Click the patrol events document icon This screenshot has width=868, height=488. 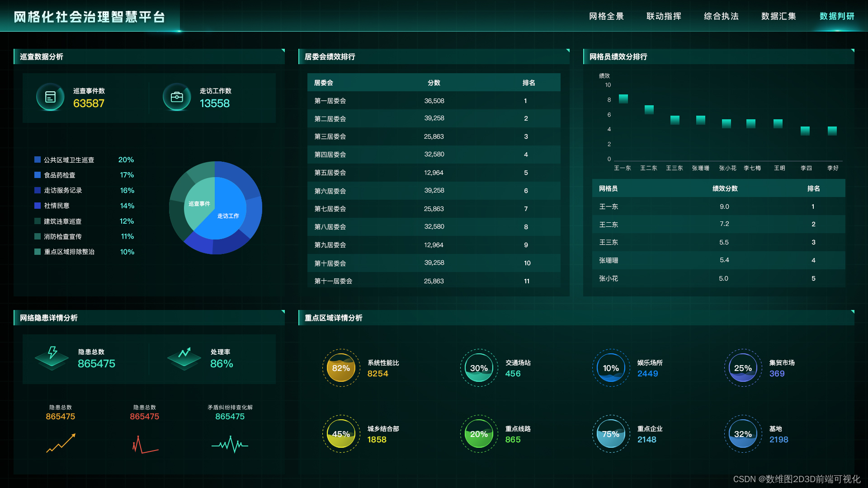(50, 97)
